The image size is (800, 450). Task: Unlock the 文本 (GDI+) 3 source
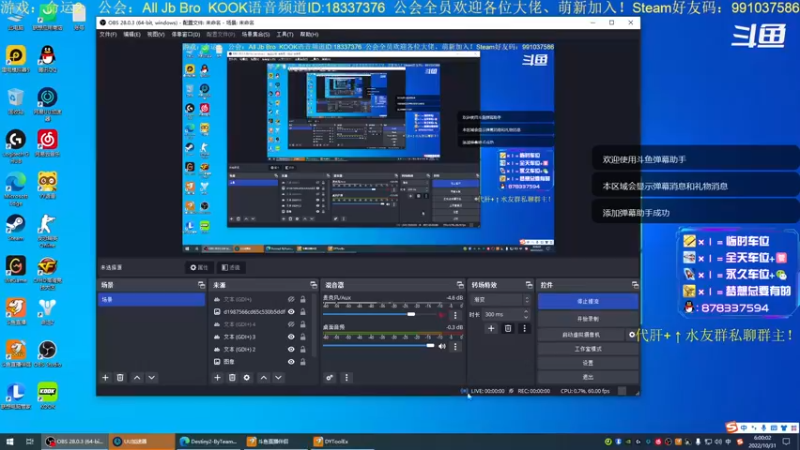click(x=303, y=337)
